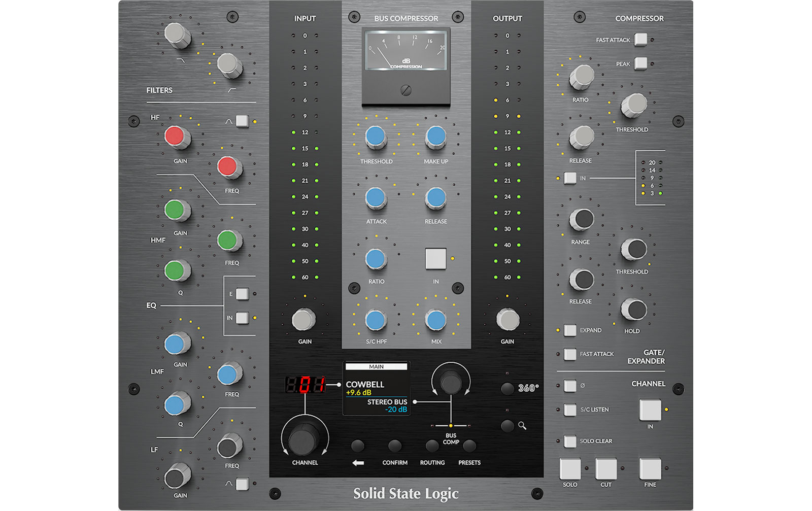Click the 360° button
Screen dimensions: 812x511
[x=507, y=389]
